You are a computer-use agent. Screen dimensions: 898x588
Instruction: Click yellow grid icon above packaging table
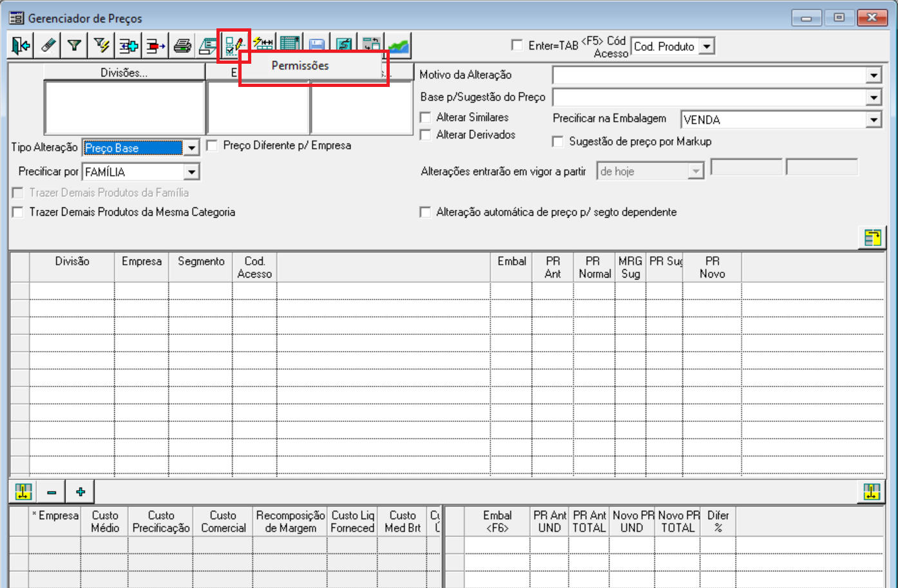tap(872, 492)
